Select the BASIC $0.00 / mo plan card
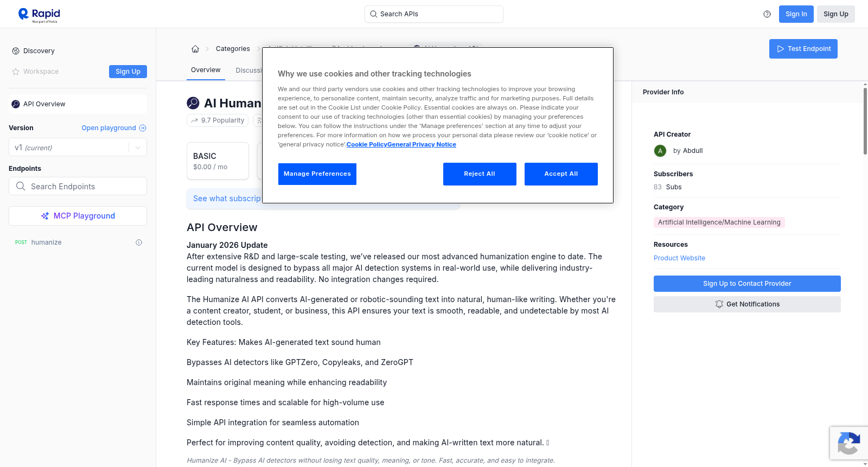Image resolution: width=868 pixels, height=467 pixels. click(218, 161)
